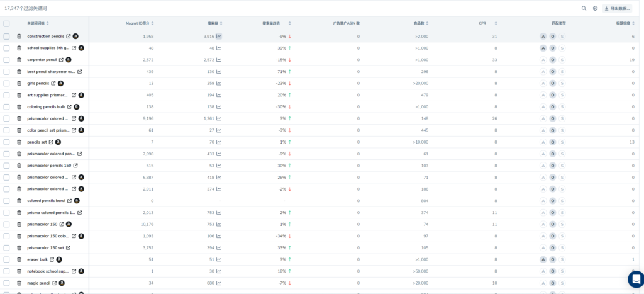The height and width of the screenshot is (294, 644).
Task: Open search trend chart for 'carpenter pencil'
Action: (x=219, y=60)
